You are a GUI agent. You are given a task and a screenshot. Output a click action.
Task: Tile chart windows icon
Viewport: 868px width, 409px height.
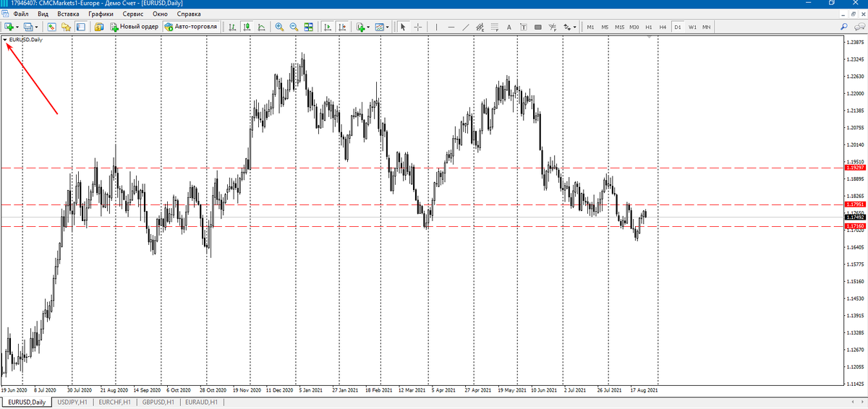(x=309, y=27)
